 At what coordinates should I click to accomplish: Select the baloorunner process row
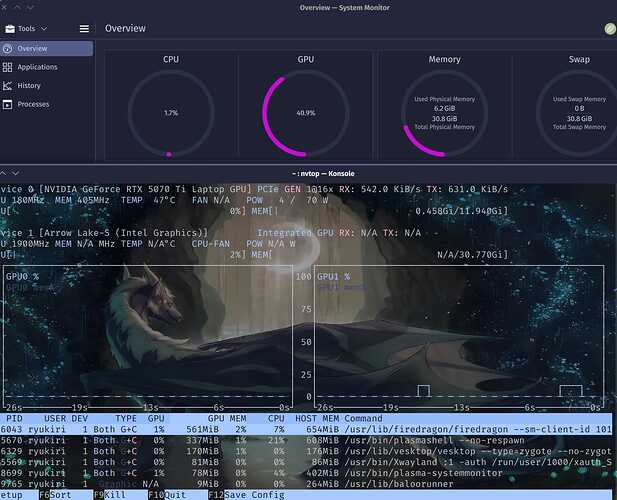[306, 484]
